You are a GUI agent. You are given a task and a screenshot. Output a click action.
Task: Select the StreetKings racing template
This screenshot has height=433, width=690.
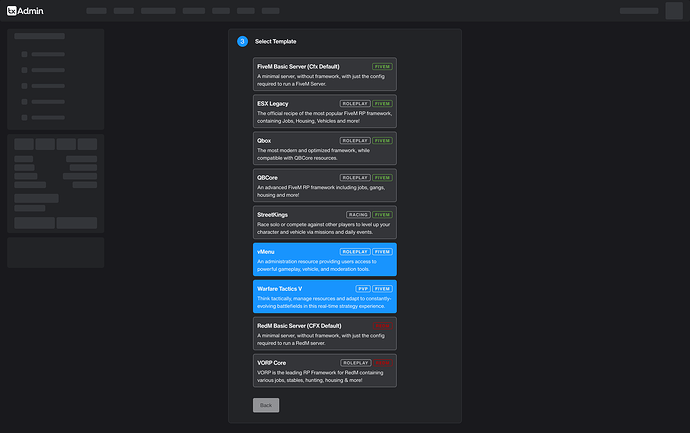(x=325, y=222)
